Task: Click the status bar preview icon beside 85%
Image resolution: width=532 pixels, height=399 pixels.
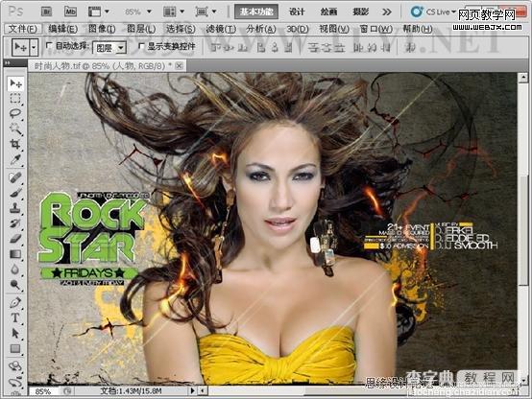Action: point(67,391)
